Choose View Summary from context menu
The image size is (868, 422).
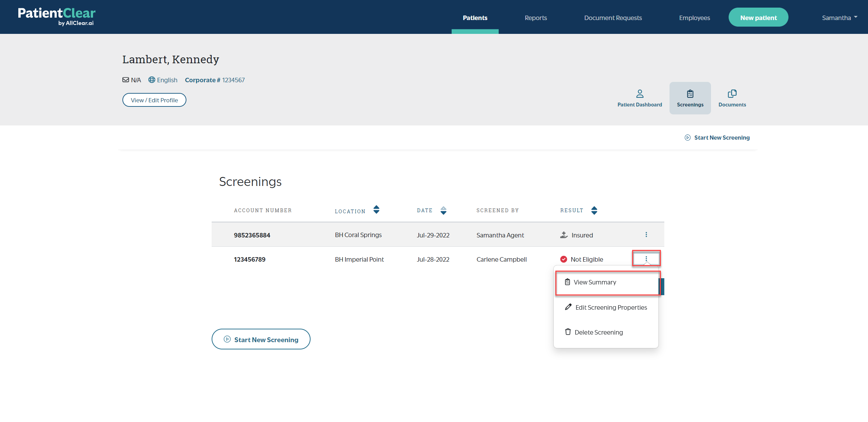click(594, 282)
